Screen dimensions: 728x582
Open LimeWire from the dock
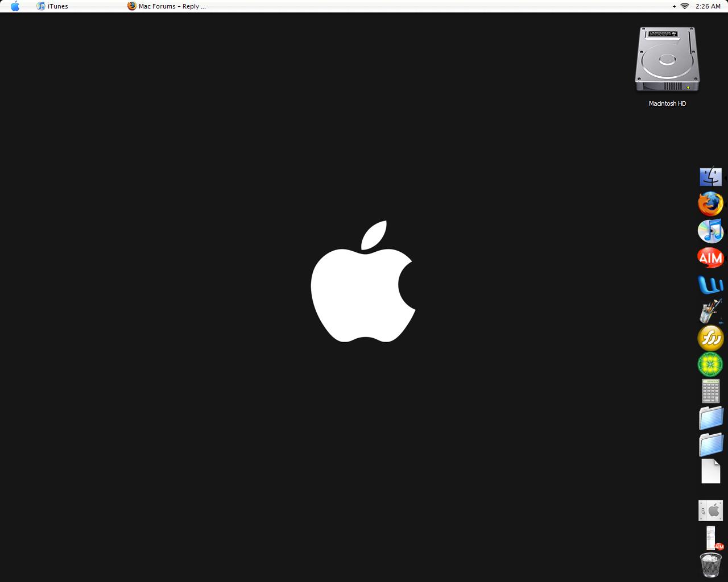coord(710,365)
